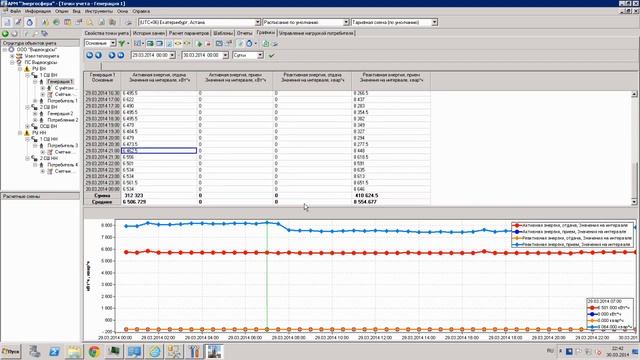The image size is (640, 360).
Task: Click the Сумма total 312 323 cell
Action: [x=159, y=196]
